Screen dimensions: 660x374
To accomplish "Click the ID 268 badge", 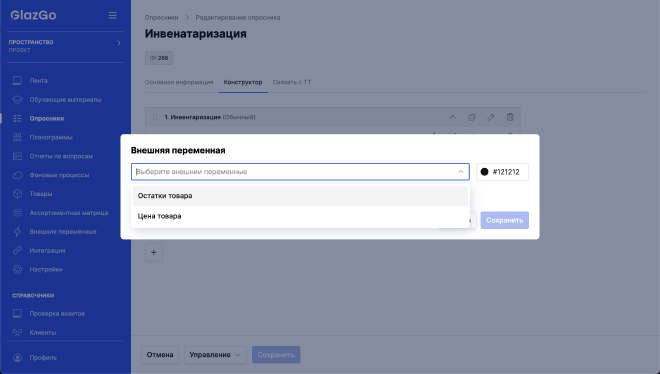I will 159,58.
